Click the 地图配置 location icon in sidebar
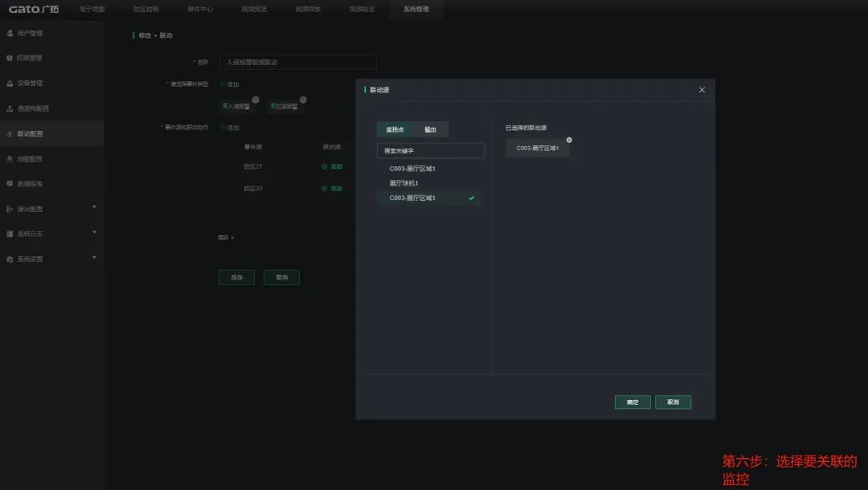Viewport: 868px width, 490px height. pyautogui.click(x=10, y=159)
